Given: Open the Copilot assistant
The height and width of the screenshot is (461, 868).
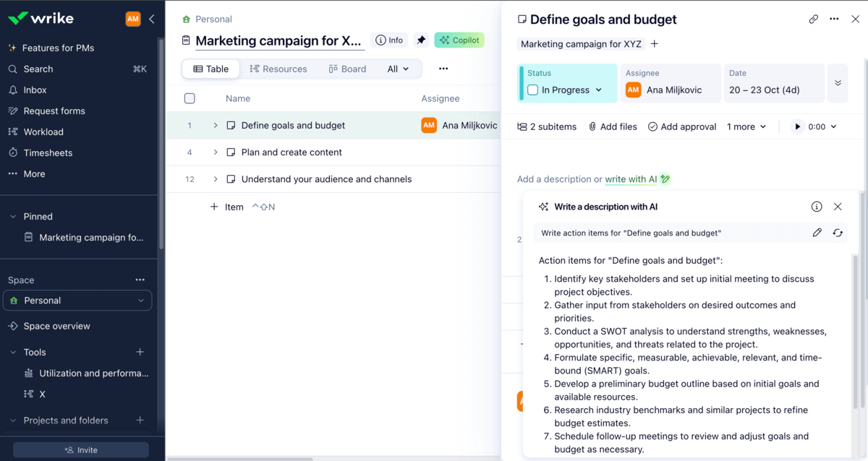Looking at the screenshot, I should 459,40.
